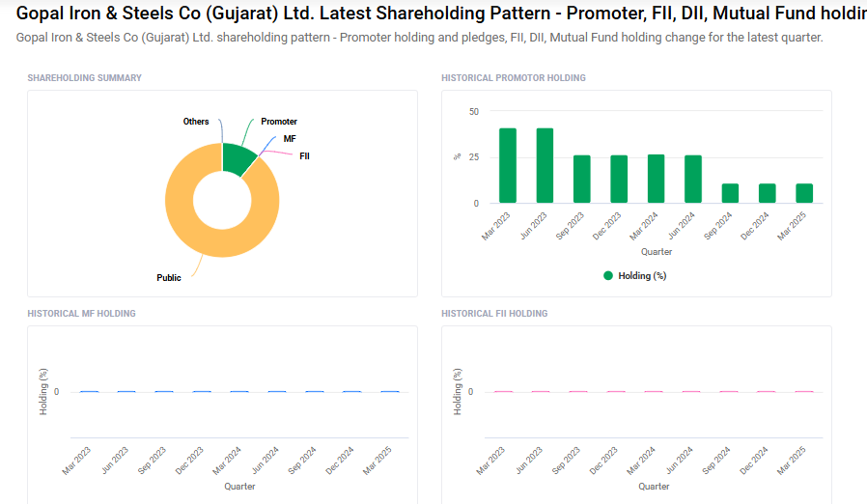Click the SHAREHOLDING SUMMARY heading
This screenshot has height=504, width=867.
[x=85, y=78]
